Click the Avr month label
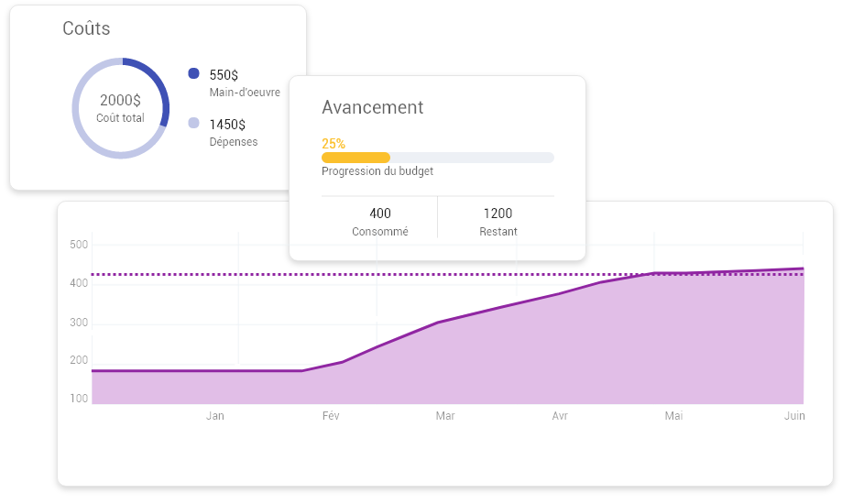This screenshot has height=504, width=842. [560, 416]
